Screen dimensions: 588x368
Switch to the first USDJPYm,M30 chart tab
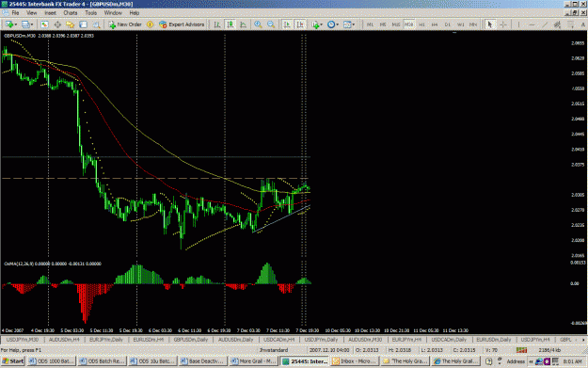pos(23,340)
